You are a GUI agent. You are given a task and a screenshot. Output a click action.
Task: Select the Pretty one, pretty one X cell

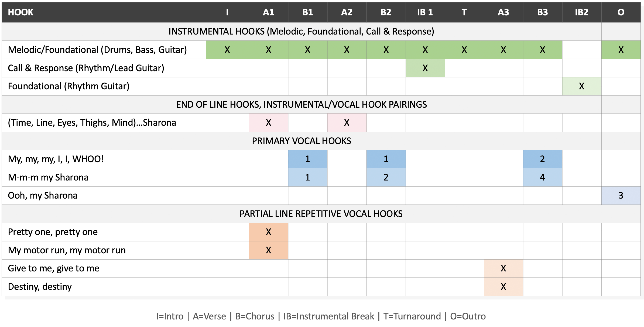(269, 232)
